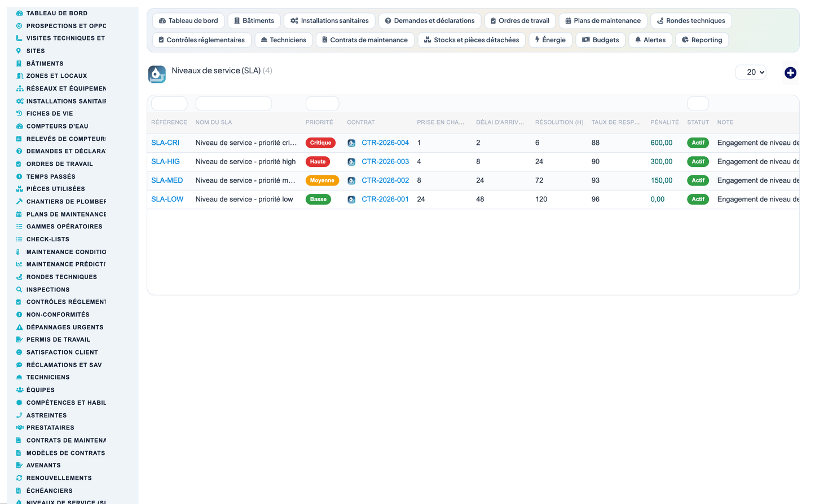The image size is (815, 504).
Task: Click the Dépannages urgents warning icon
Action: coord(19,327)
